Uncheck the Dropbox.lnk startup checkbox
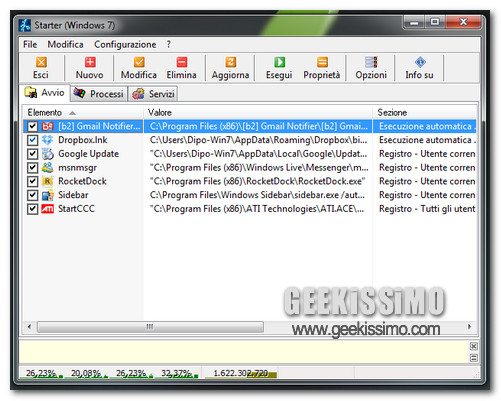Screen dimensions: 501x401 click(x=32, y=140)
